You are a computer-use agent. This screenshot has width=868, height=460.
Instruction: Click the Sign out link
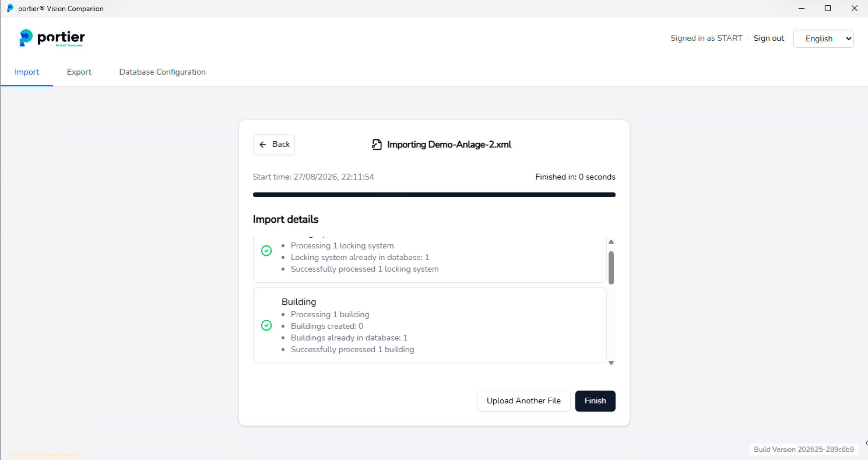point(769,38)
